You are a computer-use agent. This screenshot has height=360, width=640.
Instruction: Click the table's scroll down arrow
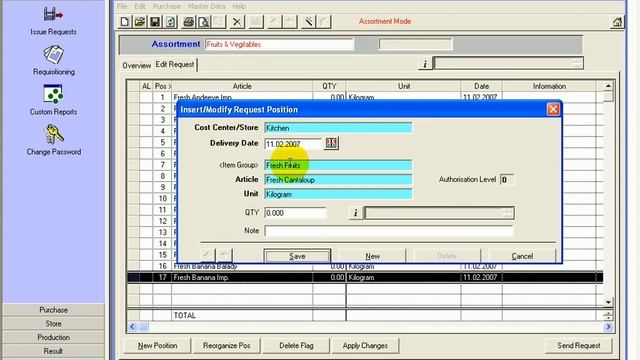click(x=608, y=302)
